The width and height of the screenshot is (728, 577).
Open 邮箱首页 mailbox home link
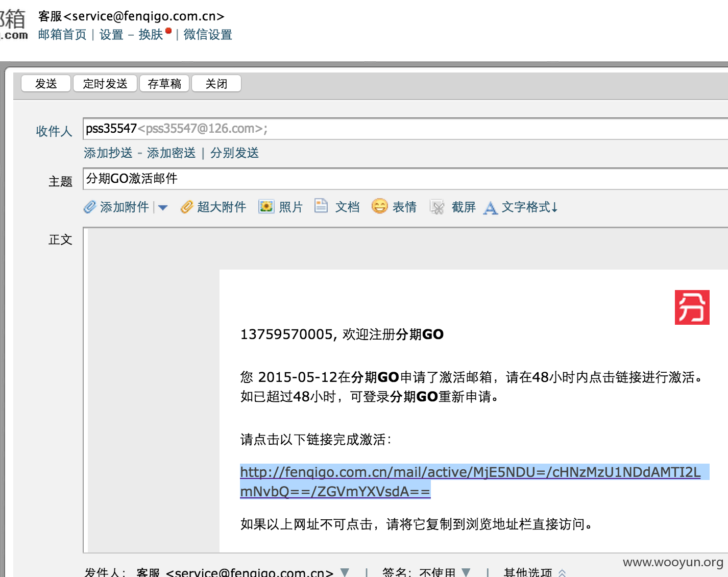pyautogui.click(x=62, y=35)
